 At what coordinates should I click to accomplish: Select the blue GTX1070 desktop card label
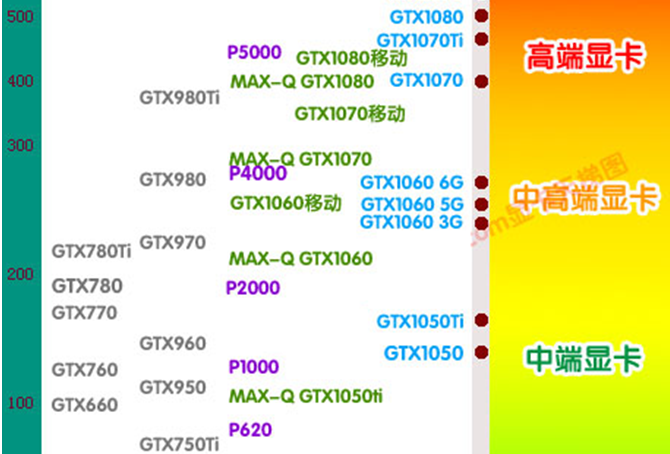click(x=426, y=80)
